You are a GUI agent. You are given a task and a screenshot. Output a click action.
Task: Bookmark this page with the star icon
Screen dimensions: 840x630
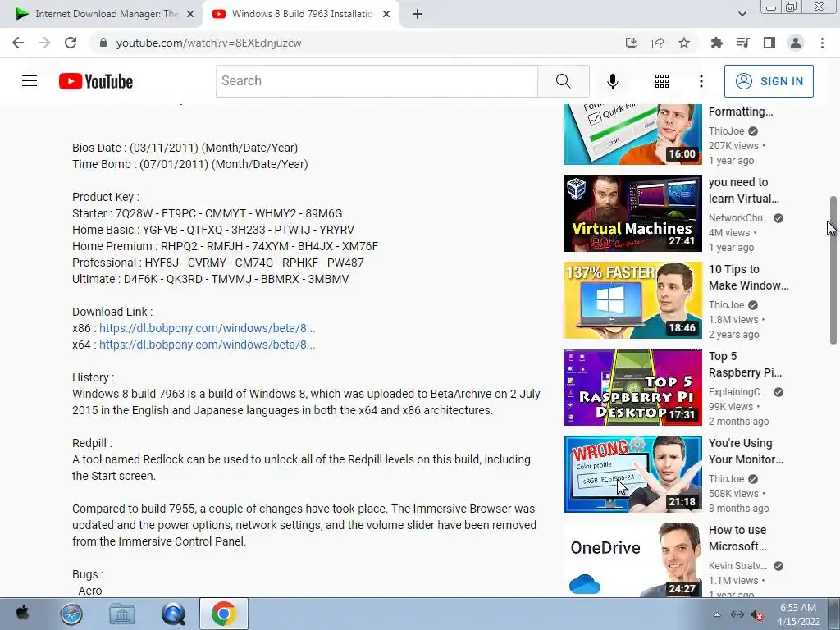[684, 43]
